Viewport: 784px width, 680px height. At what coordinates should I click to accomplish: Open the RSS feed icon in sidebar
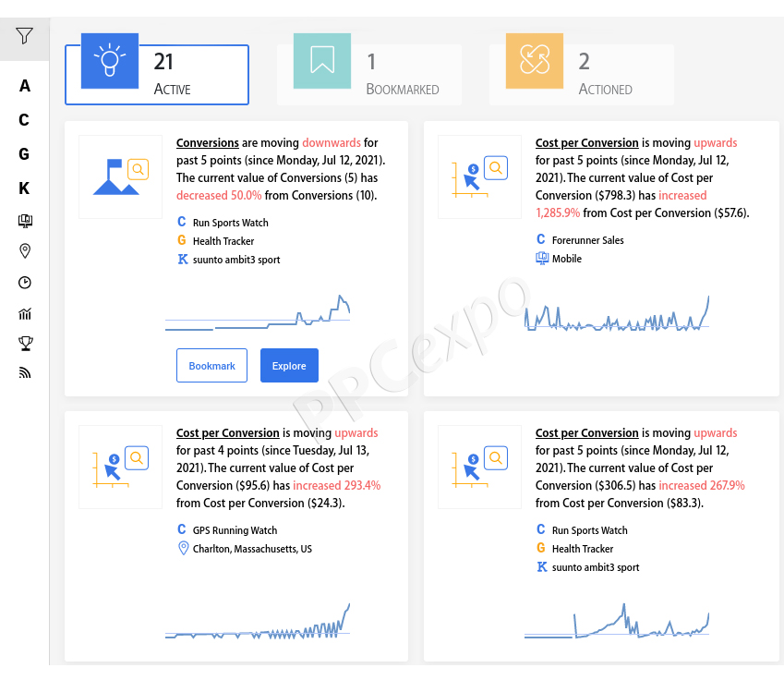pos(25,372)
